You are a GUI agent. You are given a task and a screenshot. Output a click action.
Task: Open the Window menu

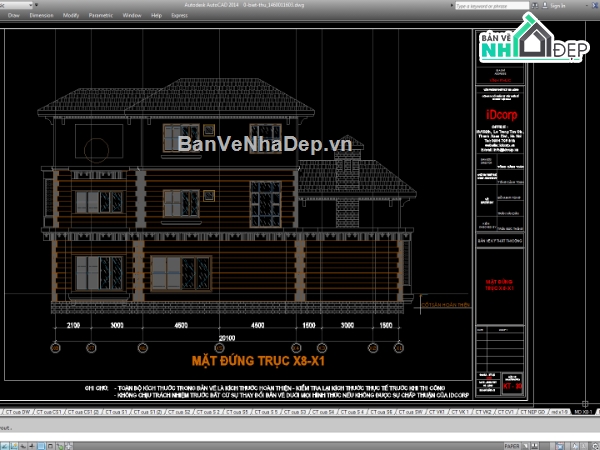pyautogui.click(x=132, y=15)
